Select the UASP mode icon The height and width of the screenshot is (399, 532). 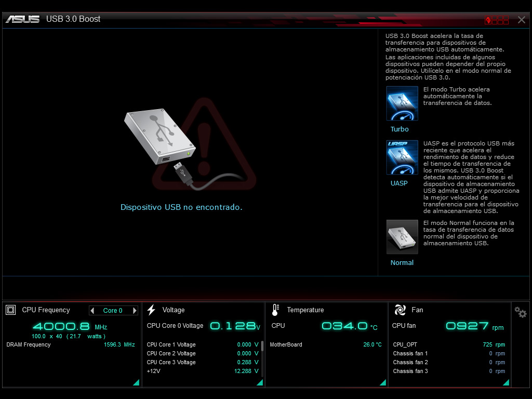(x=402, y=157)
